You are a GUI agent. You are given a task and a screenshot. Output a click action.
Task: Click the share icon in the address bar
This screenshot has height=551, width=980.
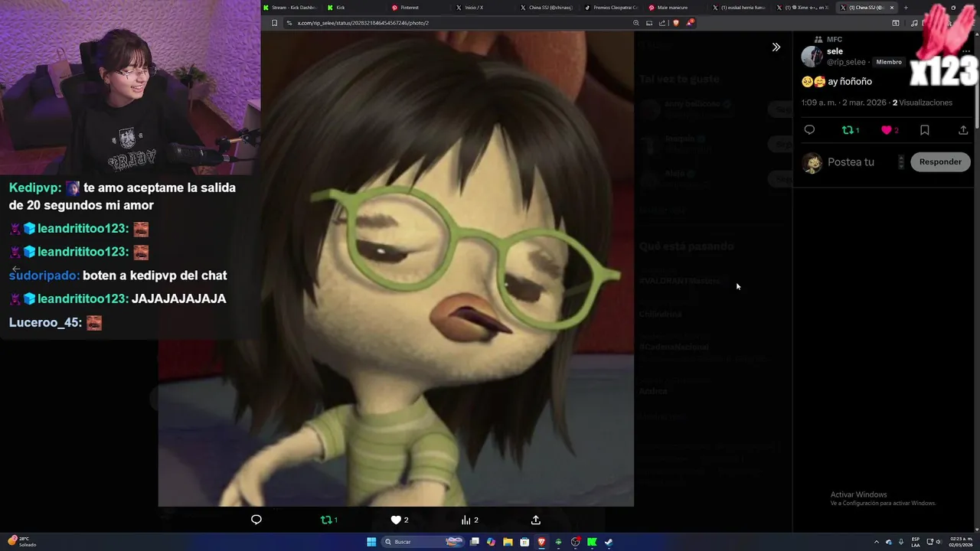pyautogui.click(x=661, y=23)
